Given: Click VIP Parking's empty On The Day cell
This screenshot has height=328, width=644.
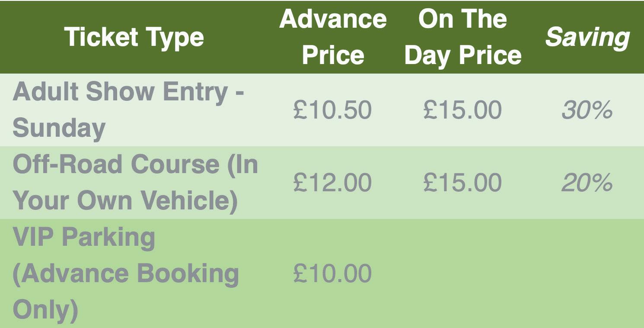Looking at the screenshot, I should tap(462, 273).
